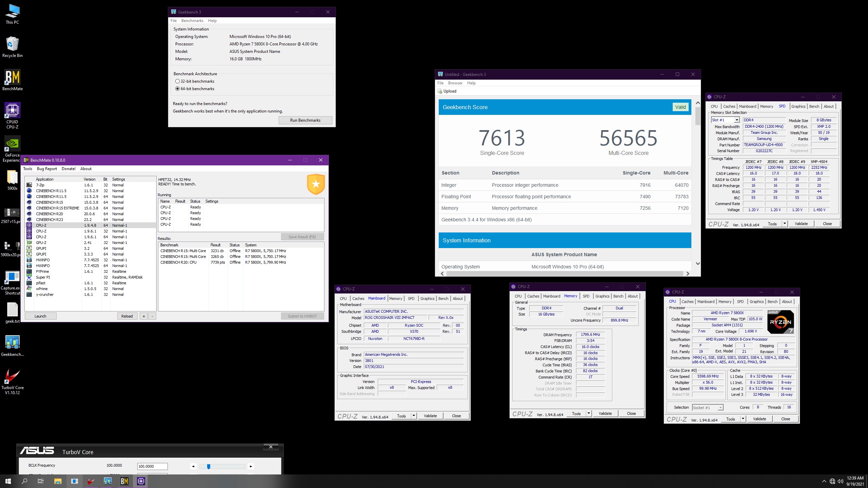
Task: Select Super PI row in BenchMate list
Action: pos(90,277)
